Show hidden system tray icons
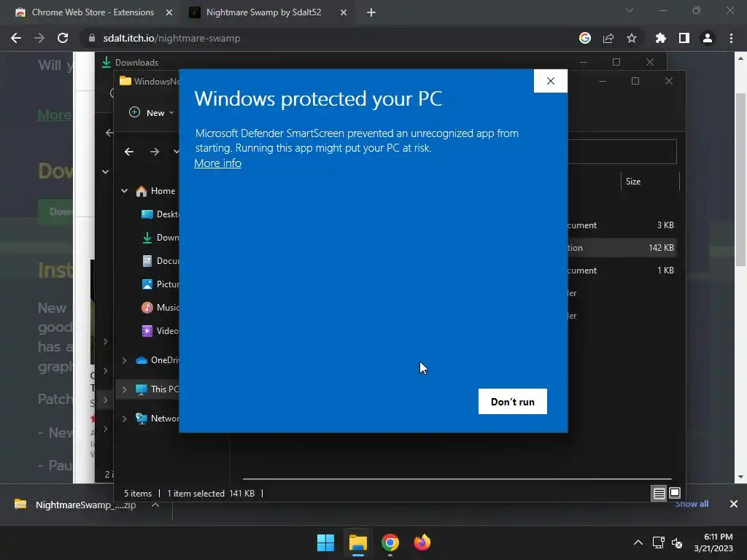 pyautogui.click(x=638, y=542)
